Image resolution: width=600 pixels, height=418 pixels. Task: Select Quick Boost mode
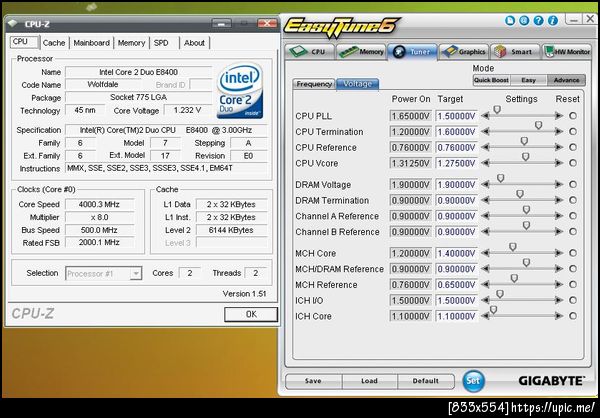(x=491, y=80)
